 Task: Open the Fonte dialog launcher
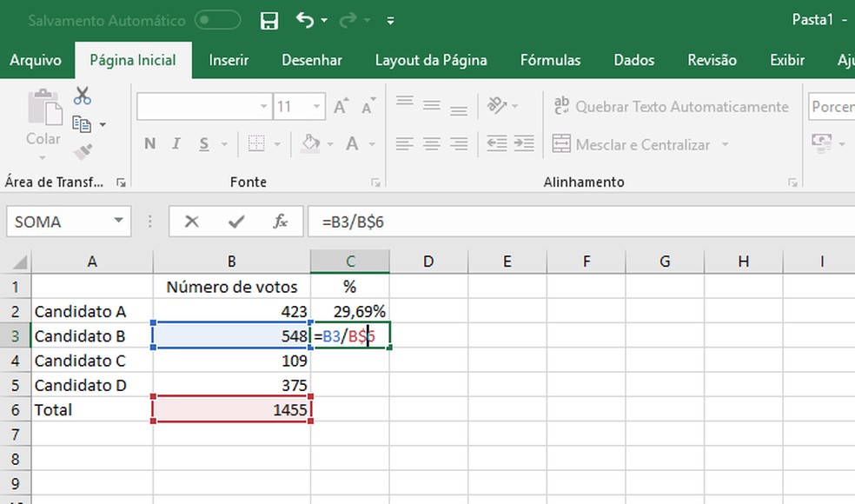click(375, 182)
